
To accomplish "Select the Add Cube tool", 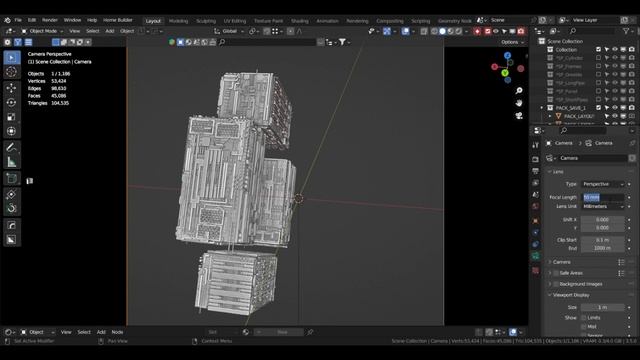I will 11,178.
